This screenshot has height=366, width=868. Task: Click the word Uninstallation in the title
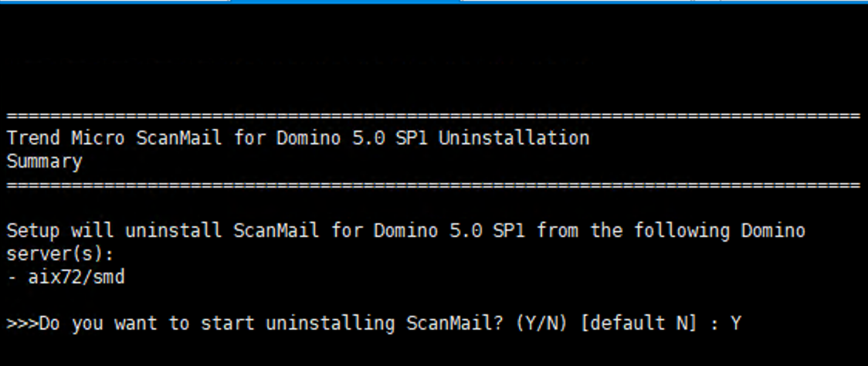click(x=514, y=139)
